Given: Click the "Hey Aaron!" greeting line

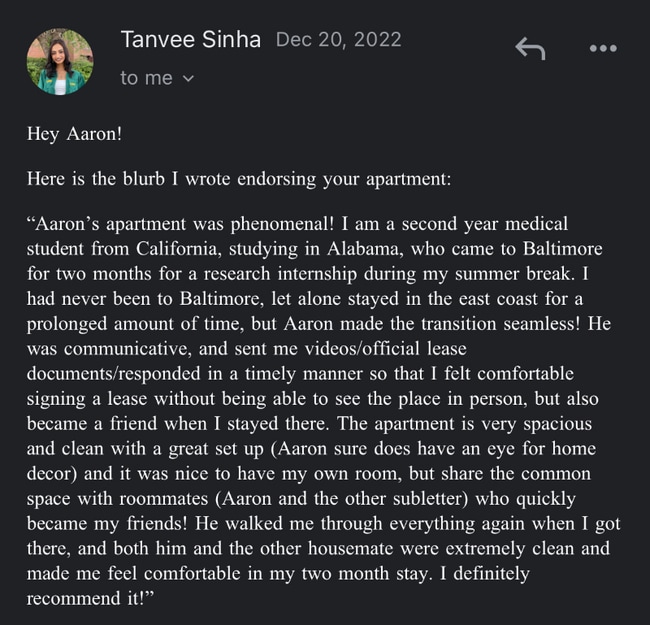Looking at the screenshot, I should (x=74, y=134).
